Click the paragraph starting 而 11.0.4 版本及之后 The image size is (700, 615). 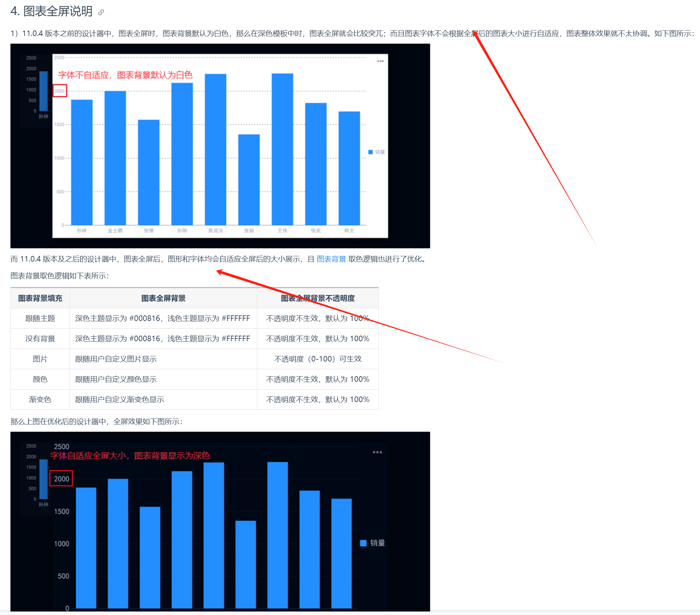(x=219, y=259)
